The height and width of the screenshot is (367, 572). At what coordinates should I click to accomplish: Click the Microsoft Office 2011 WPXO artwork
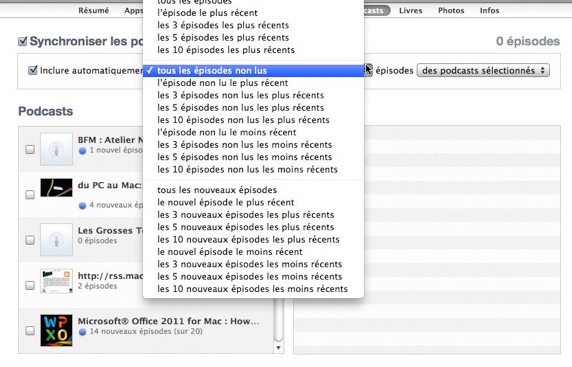point(56,330)
